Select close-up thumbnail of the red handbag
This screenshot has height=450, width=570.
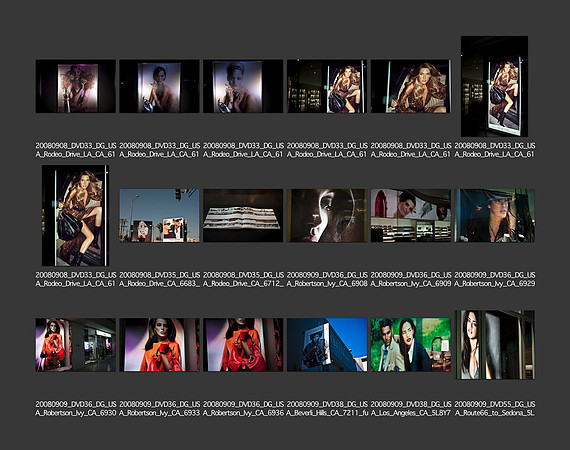point(243,345)
